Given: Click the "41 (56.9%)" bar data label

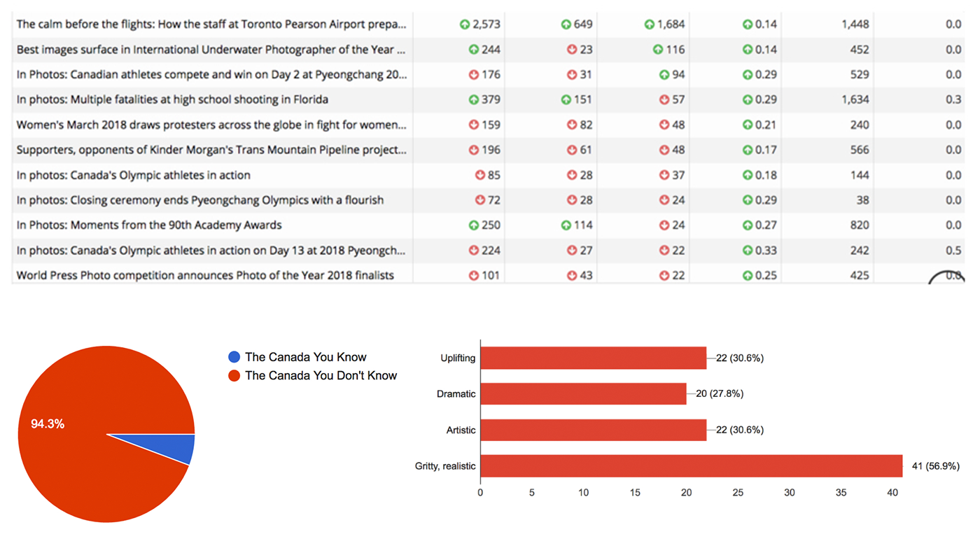Looking at the screenshot, I should click(935, 465).
